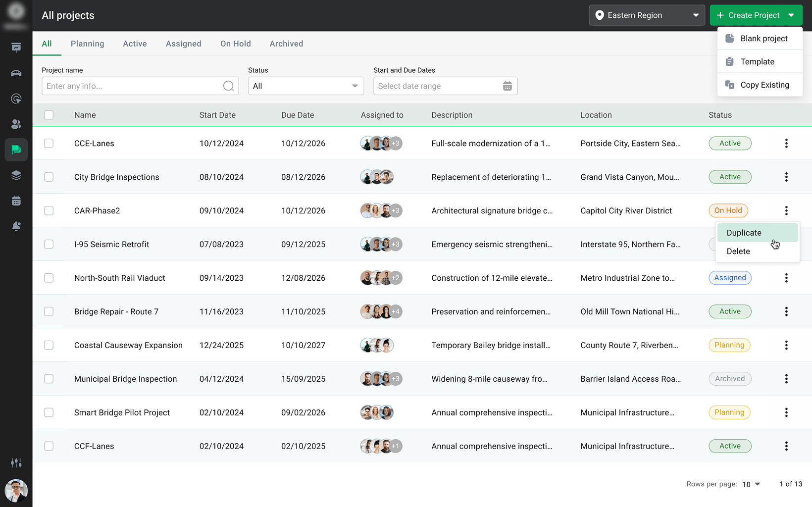Select the checkbox beside Coastal Causeway Expansion

click(49, 345)
